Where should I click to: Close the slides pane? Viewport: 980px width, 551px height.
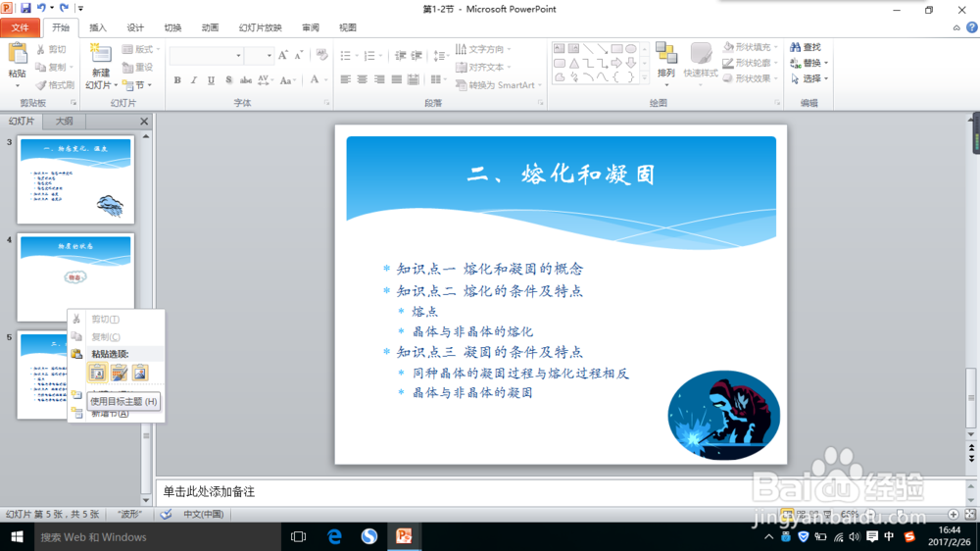[144, 122]
